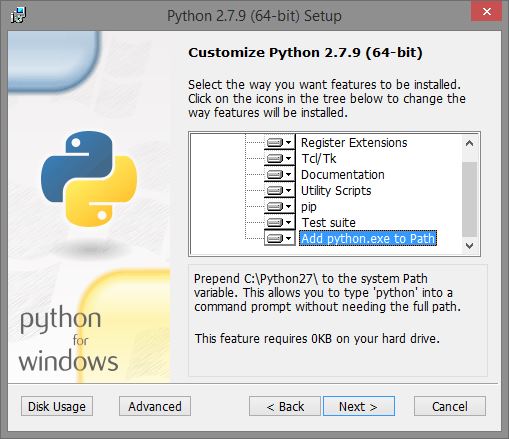Select the Add python.exe to Path item
509x439 pixels.
click(368, 238)
